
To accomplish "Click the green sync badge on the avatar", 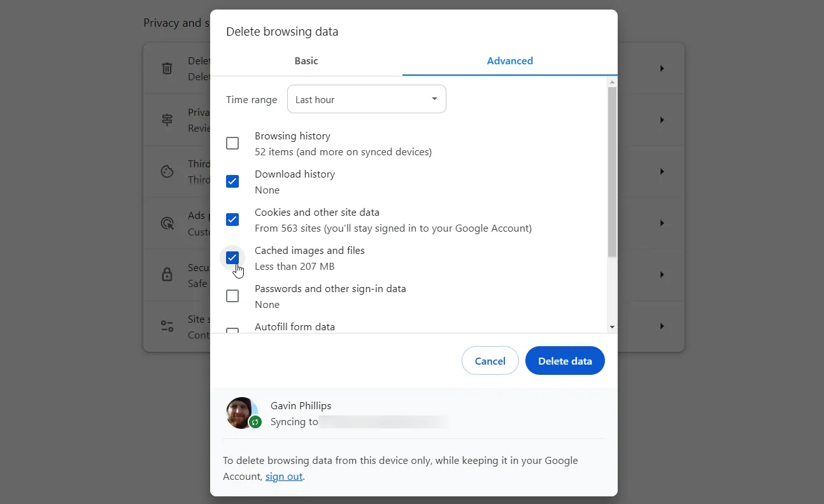I will point(254,421).
